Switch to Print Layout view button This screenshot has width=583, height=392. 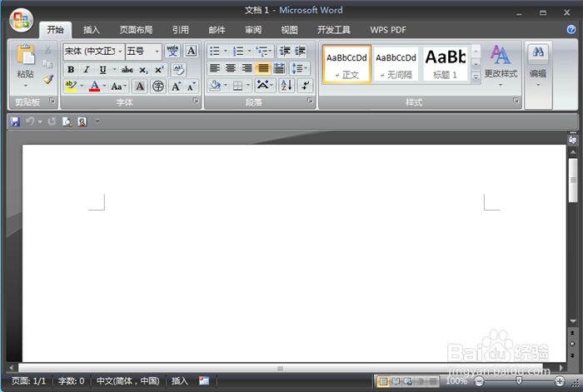[x=383, y=381]
